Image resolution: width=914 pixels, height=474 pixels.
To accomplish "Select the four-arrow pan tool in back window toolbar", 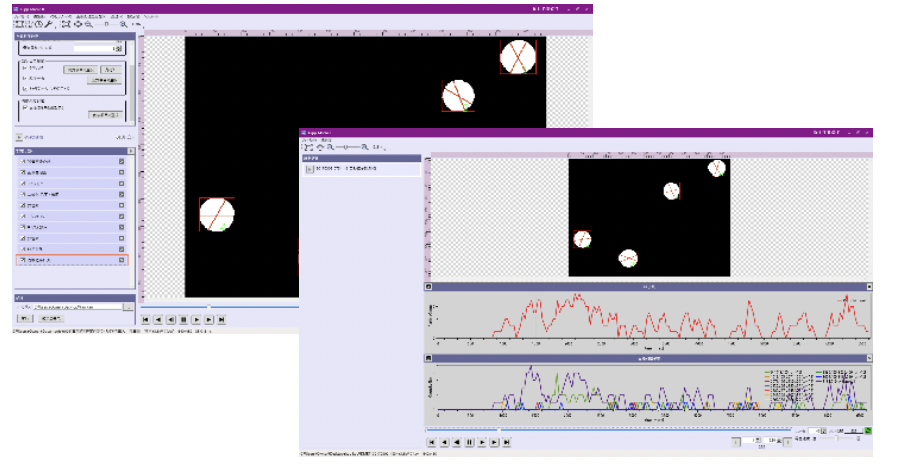I will 78,24.
